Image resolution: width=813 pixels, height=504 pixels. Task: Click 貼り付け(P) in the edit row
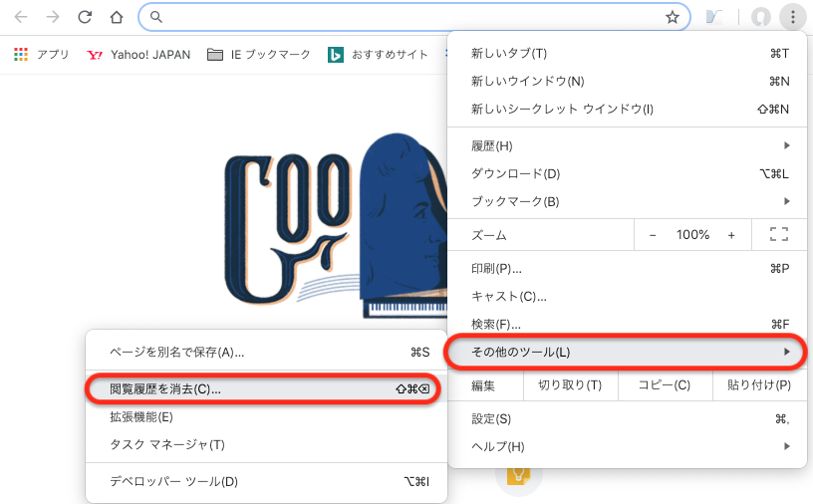[759, 385]
